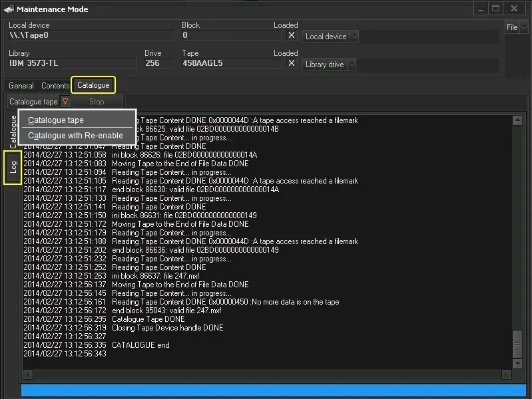
Task: Switch to the Contents tab
Action: pyautogui.click(x=55, y=86)
